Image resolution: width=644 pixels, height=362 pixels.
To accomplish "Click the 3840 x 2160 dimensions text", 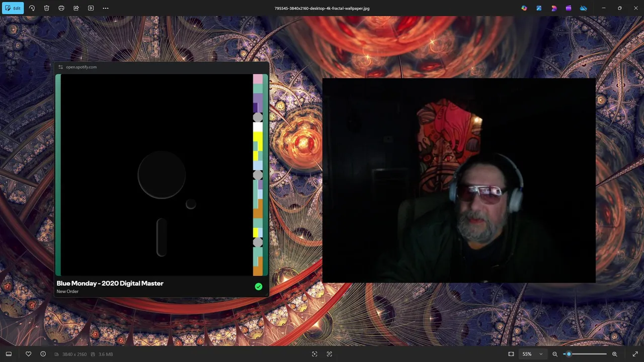I will (x=74, y=354).
